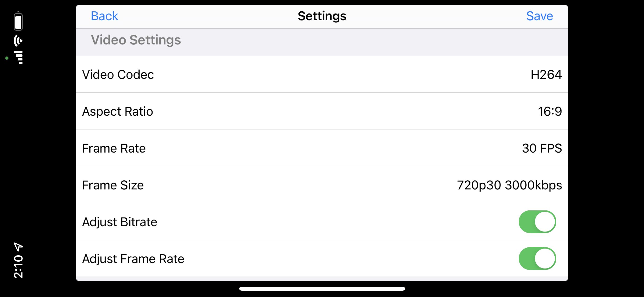Turn off the Adjust Bitrate switch
The height and width of the screenshot is (297, 644).
(537, 222)
